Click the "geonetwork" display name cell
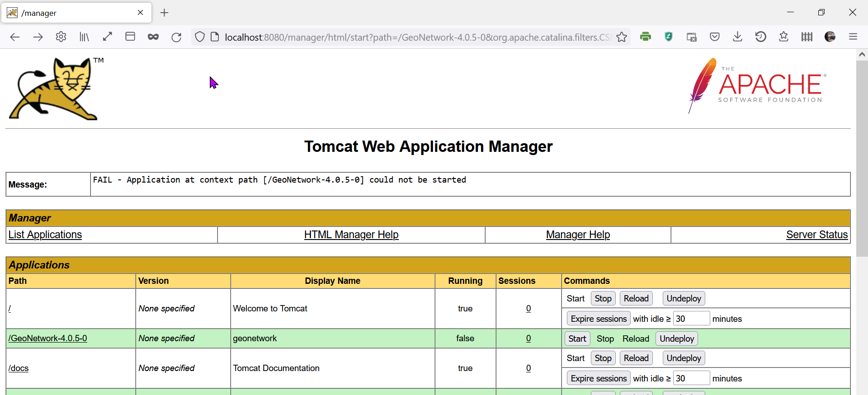 (x=333, y=339)
